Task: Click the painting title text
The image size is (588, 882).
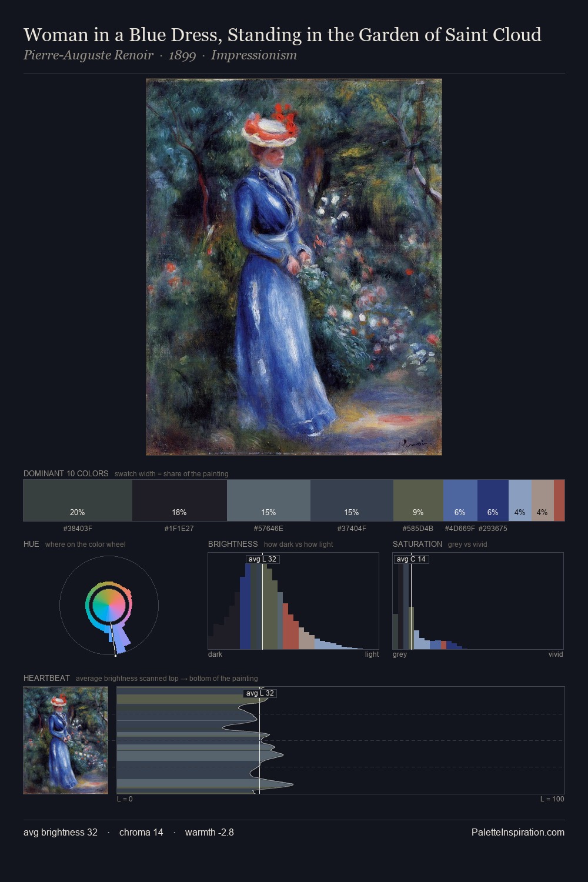Action: pyautogui.click(x=282, y=35)
